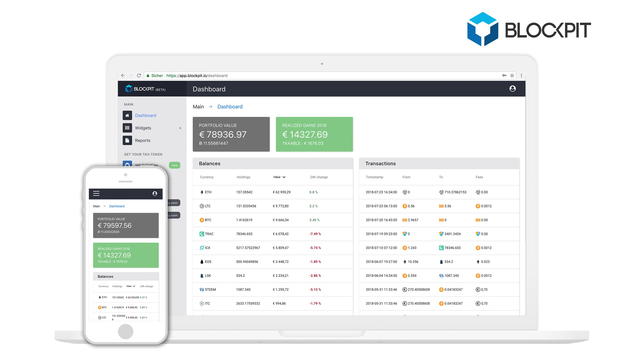Click the ICX holdings 5217.57522967
This screenshot has width=644, height=363.
pos(248,248)
